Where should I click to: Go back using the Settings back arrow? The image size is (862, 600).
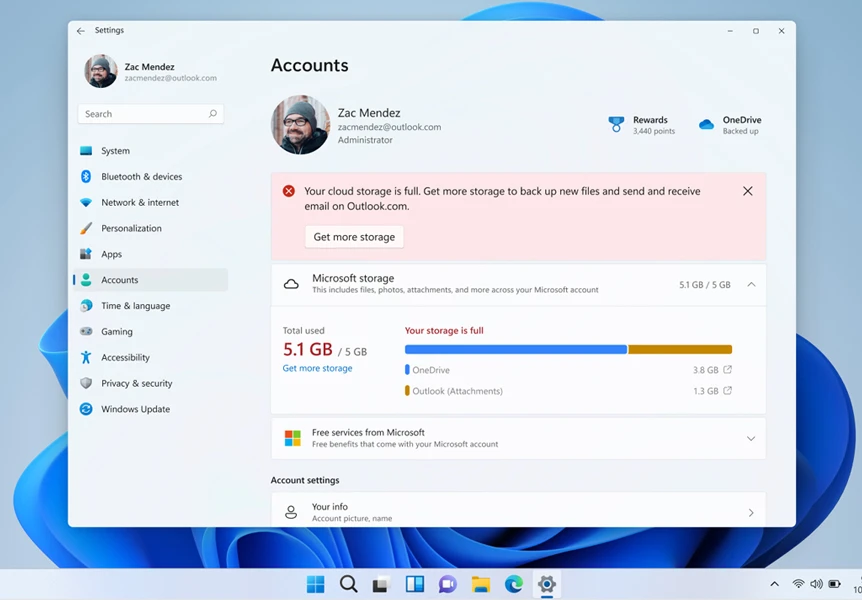click(81, 31)
